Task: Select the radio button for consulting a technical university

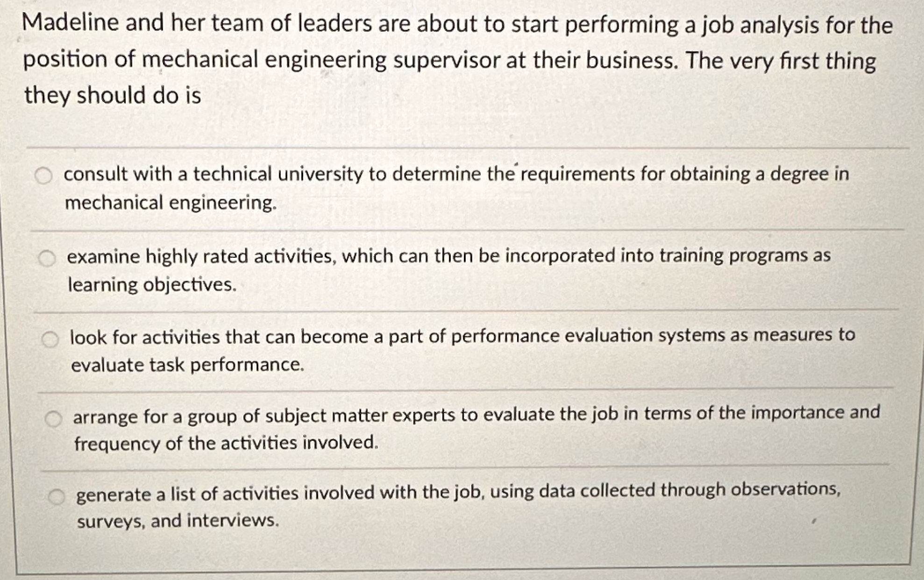Action: 43,176
